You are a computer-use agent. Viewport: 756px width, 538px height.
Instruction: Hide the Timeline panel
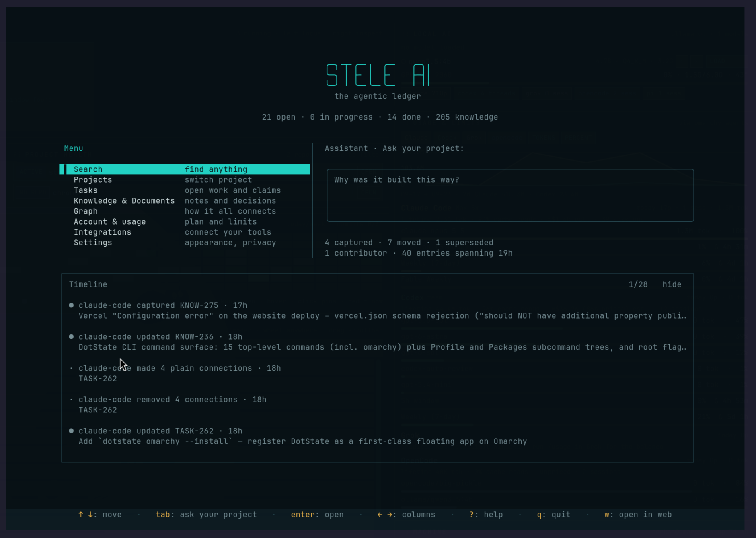click(x=672, y=284)
